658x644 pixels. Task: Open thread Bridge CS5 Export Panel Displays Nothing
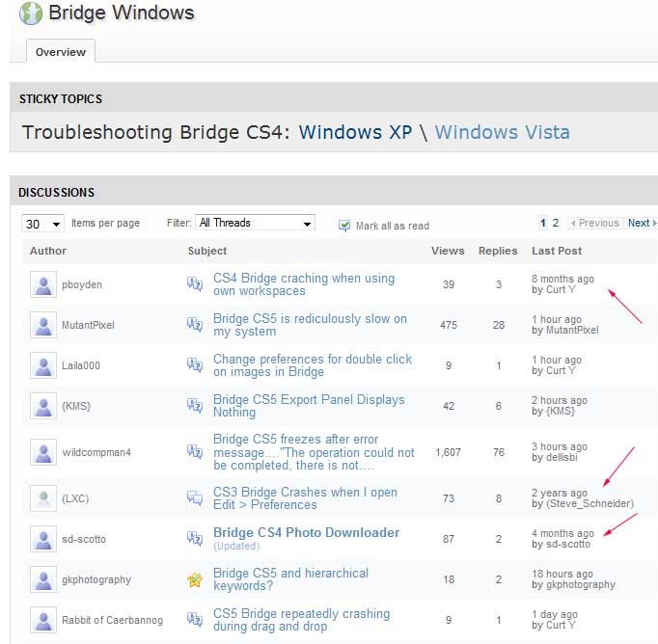point(309,406)
